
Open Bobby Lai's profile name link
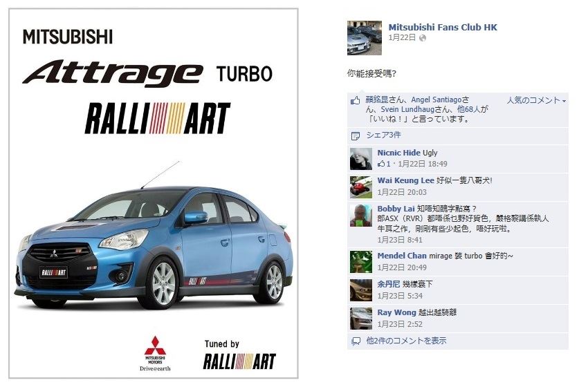(x=396, y=209)
